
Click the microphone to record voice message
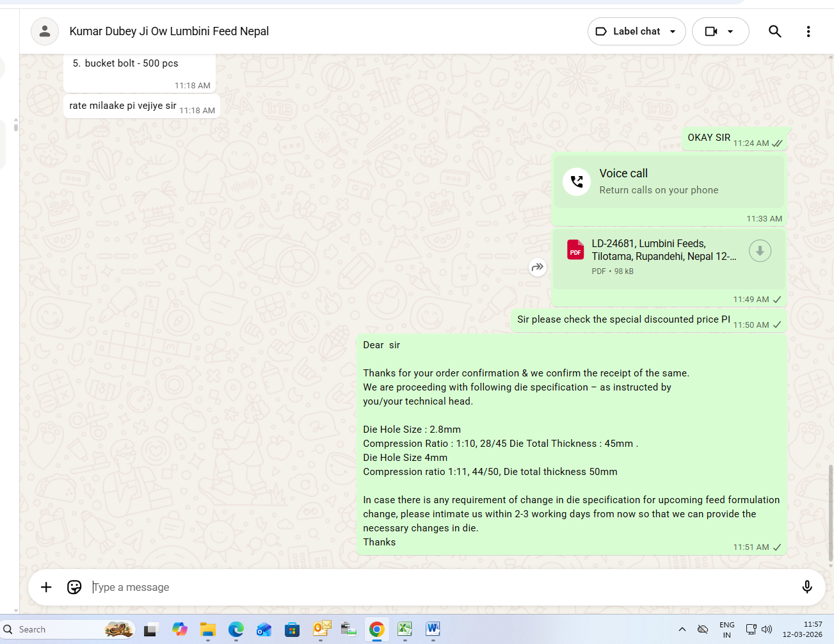click(x=806, y=587)
